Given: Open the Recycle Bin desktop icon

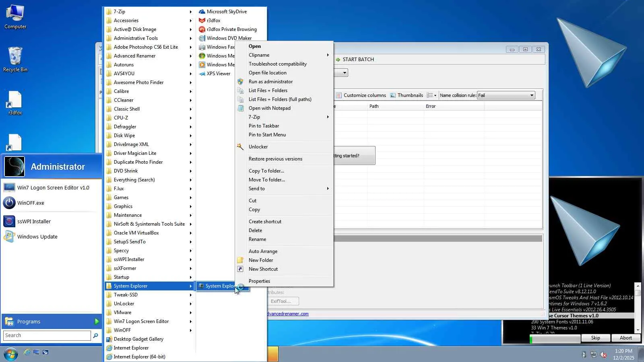Looking at the screenshot, I should (x=15, y=59).
